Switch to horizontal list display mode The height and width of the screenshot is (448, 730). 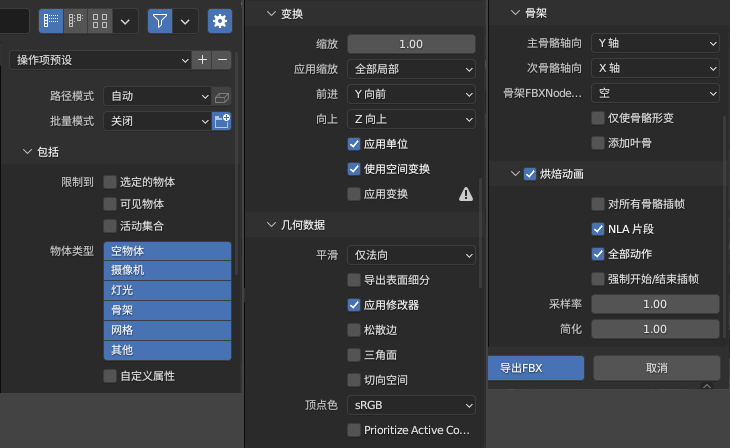pos(75,21)
